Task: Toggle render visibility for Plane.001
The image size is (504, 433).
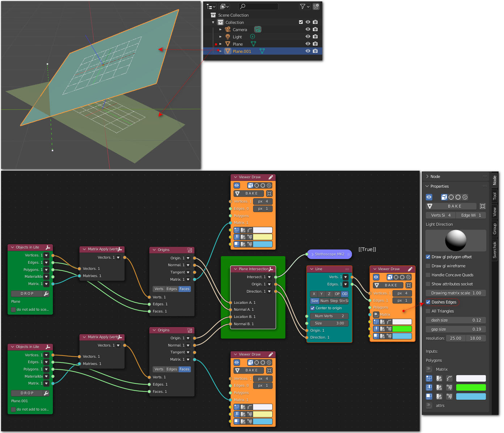Action: (x=315, y=51)
